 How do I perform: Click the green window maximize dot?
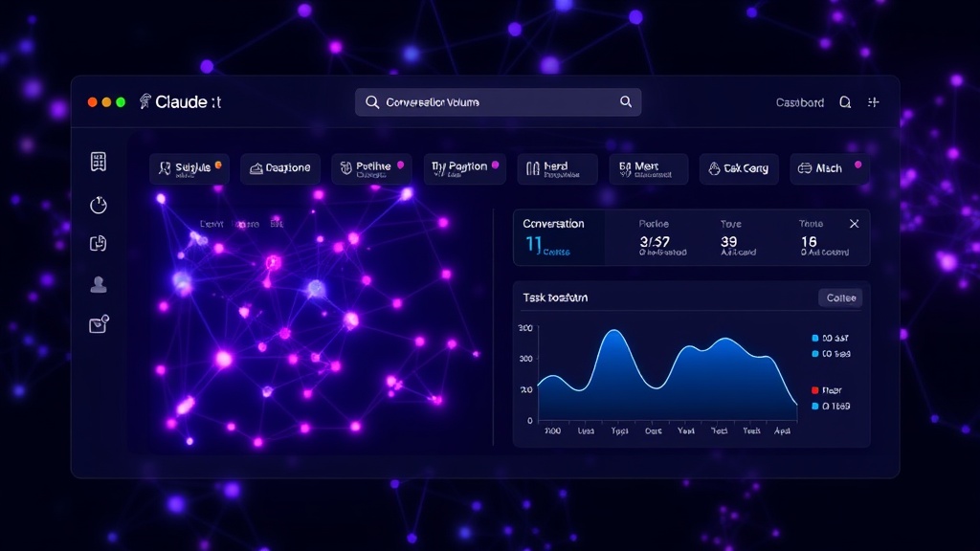point(121,101)
